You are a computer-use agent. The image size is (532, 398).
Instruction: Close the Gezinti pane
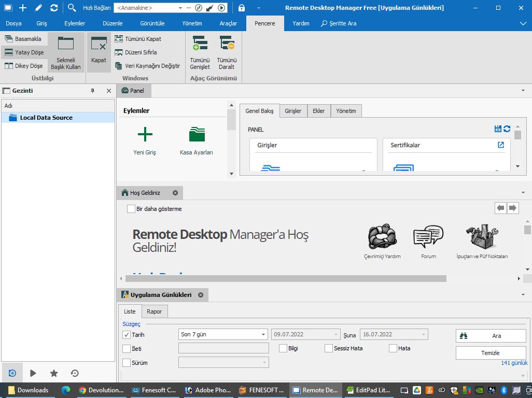pyautogui.click(x=108, y=91)
